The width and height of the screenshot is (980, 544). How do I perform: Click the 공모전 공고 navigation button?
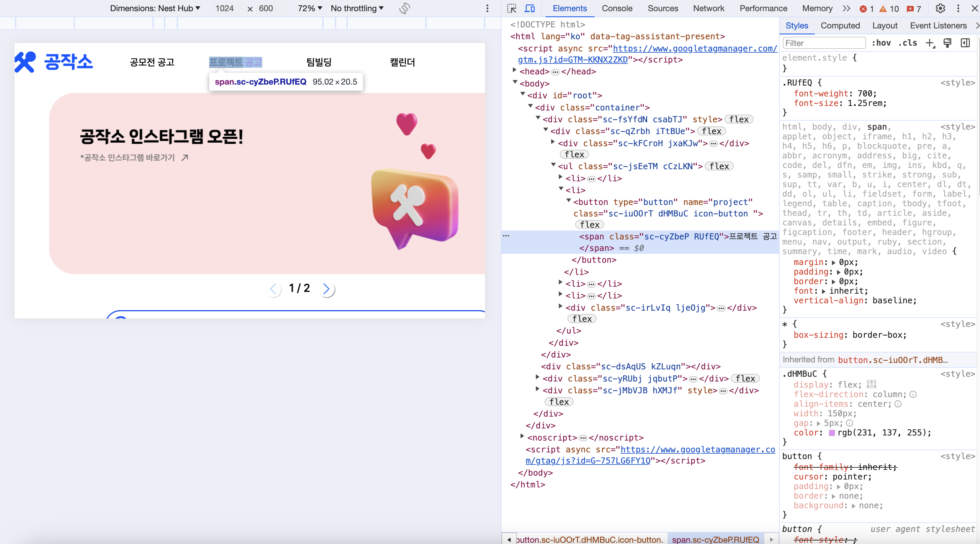152,62
